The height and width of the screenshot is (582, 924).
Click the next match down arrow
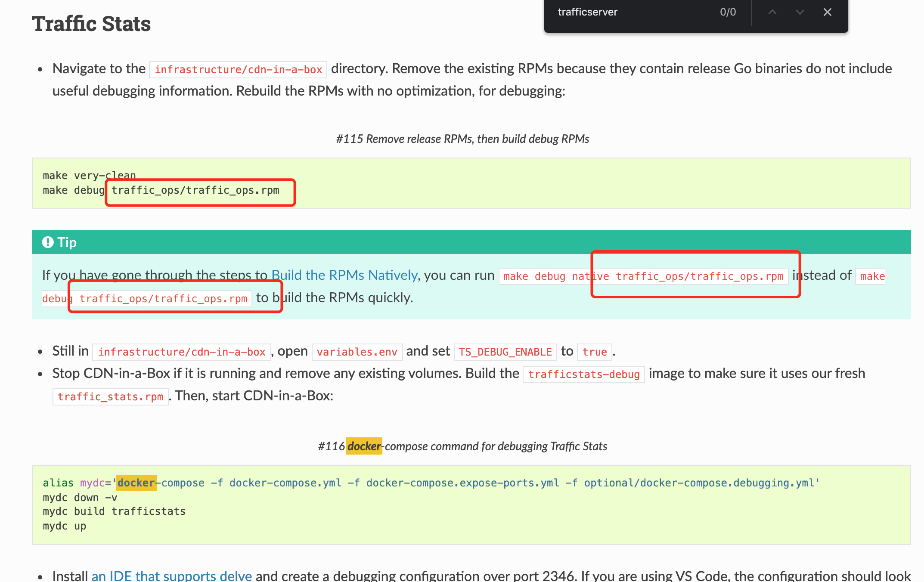click(x=800, y=12)
